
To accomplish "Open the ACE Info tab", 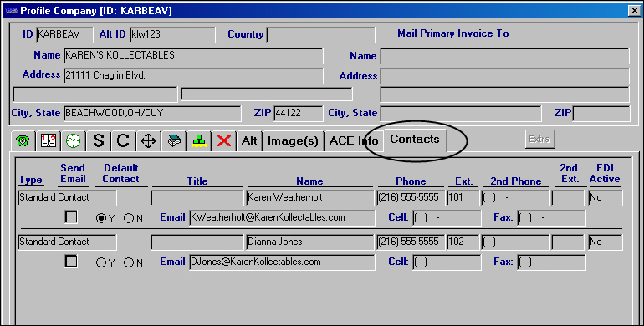I will coord(354,140).
